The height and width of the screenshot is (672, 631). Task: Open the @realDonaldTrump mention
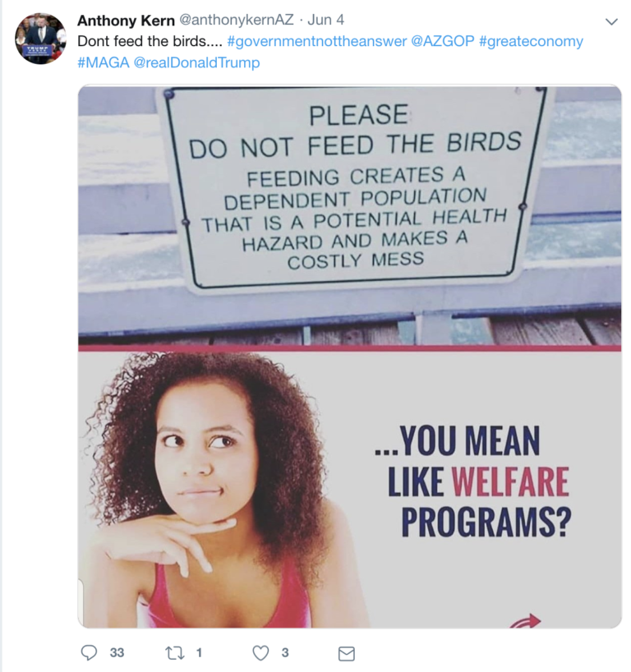click(x=196, y=62)
